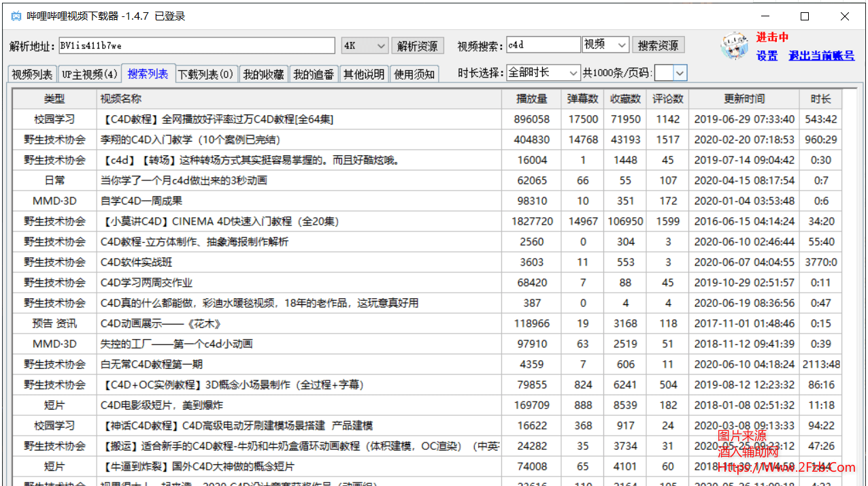This screenshot has width=868, height=486.
Task: Click the 解析资源 button
Action: click(418, 46)
